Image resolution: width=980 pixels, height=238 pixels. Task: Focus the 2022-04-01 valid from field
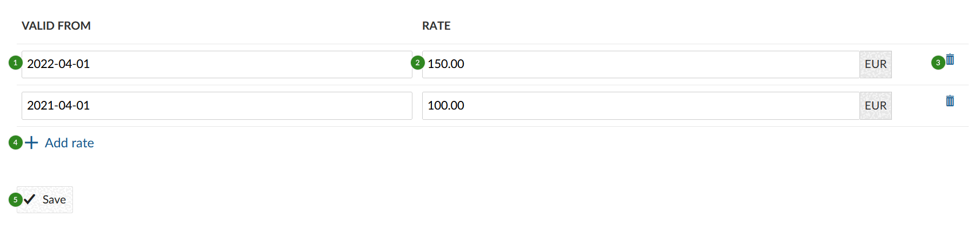[x=216, y=64]
